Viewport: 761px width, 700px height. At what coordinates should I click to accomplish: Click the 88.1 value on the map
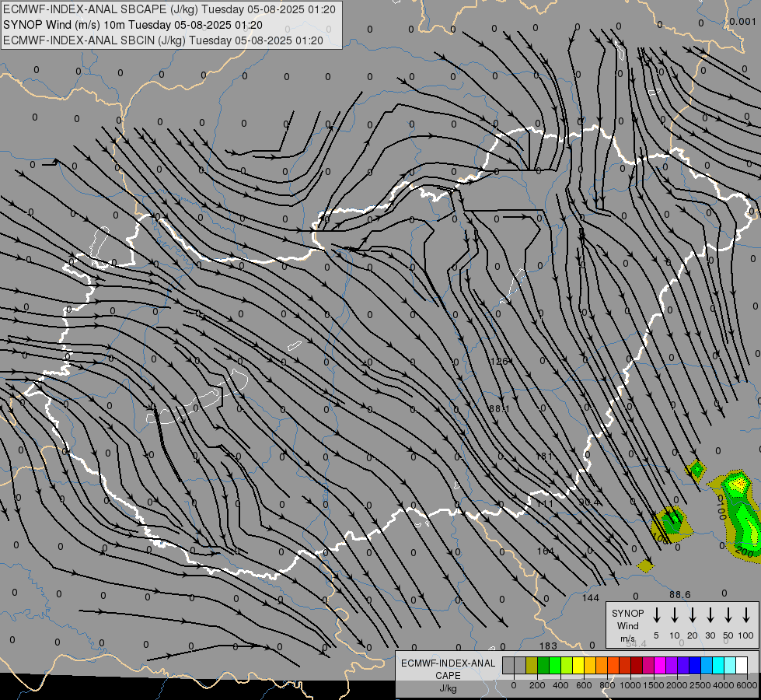(x=499, y=409)
